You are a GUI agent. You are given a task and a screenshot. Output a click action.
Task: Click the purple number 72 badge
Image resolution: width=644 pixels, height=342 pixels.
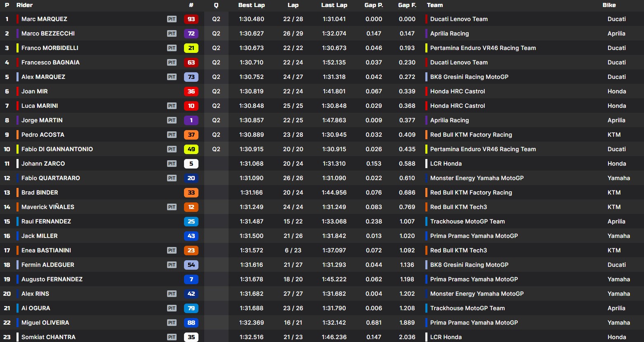(x=191, y=33)
